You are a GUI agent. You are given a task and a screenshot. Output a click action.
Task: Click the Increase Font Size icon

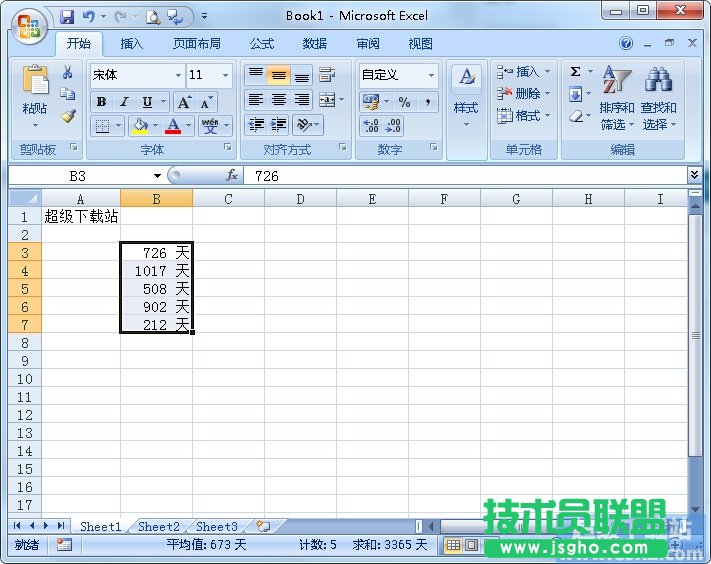184,102
